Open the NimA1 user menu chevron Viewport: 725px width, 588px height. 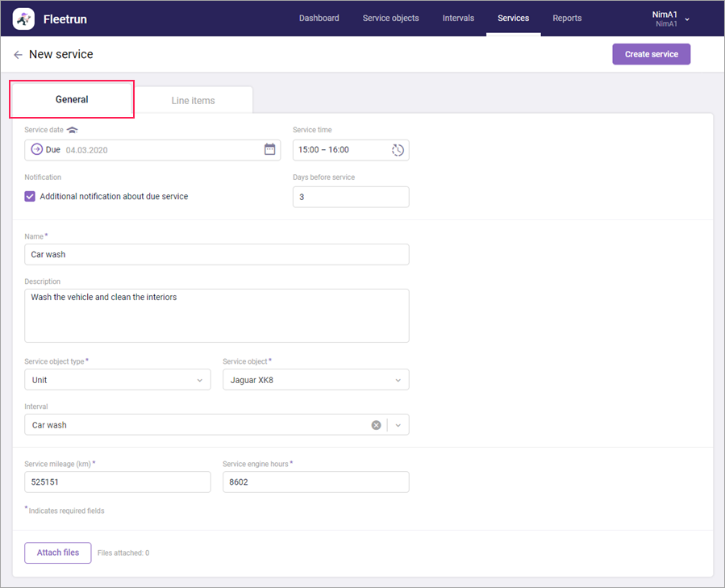[687, 19]
